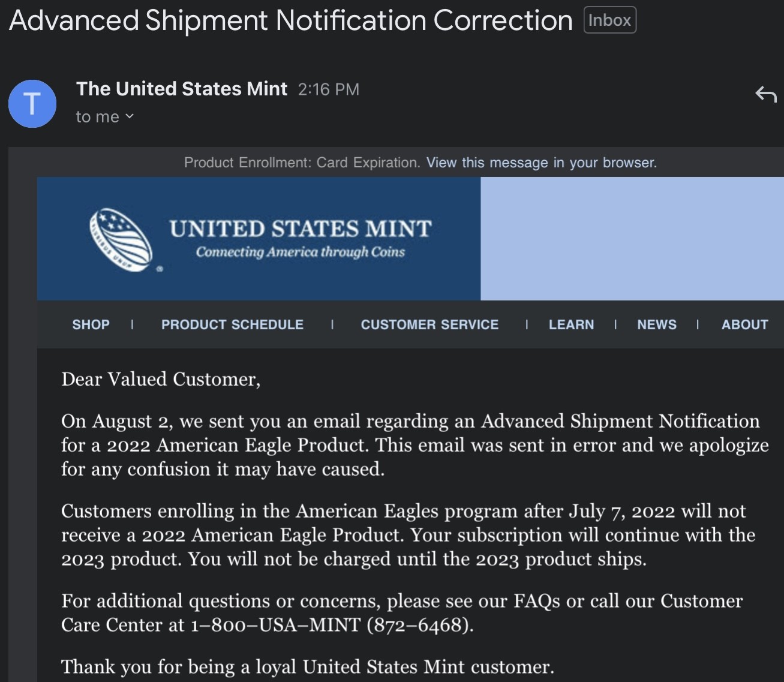Click the sender avatar circle with T

(x=32, y=104)
